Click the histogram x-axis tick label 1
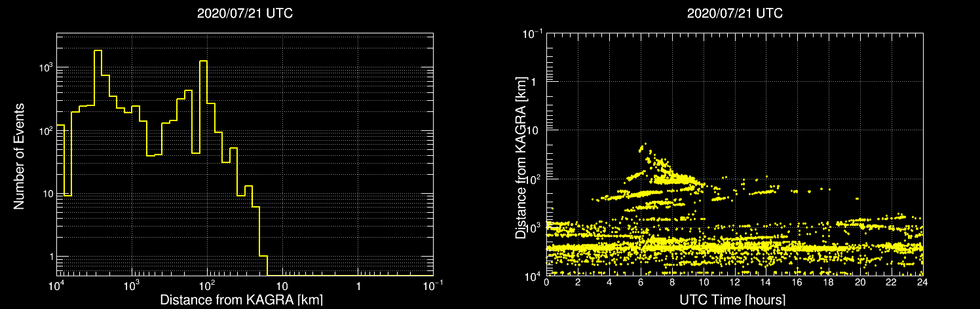 pyautogui.click(x=358, y=286)
